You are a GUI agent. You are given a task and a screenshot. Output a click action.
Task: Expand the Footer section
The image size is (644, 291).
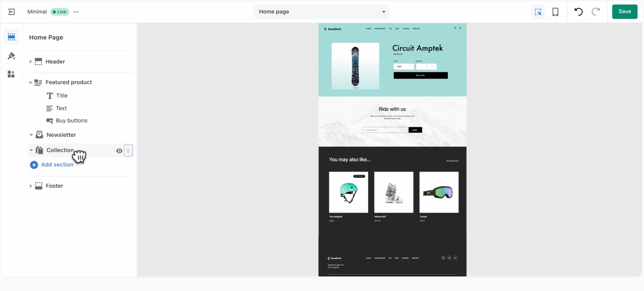(x=31, y=186)
